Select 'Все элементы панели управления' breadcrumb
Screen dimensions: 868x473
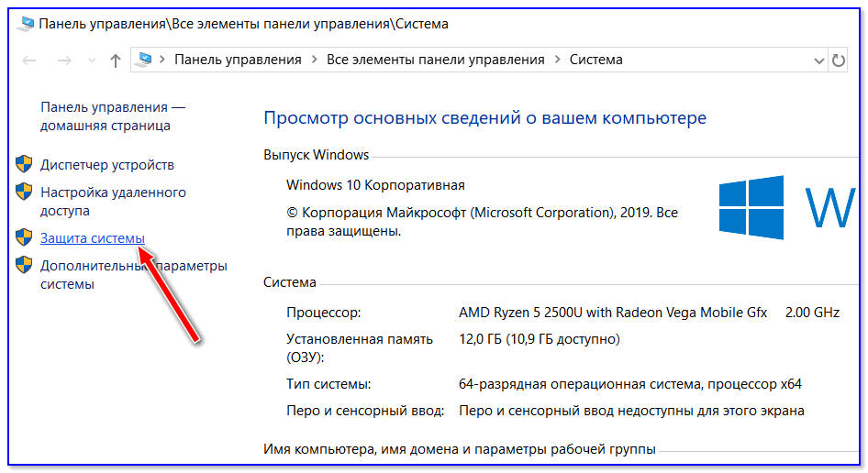(436, 60)
